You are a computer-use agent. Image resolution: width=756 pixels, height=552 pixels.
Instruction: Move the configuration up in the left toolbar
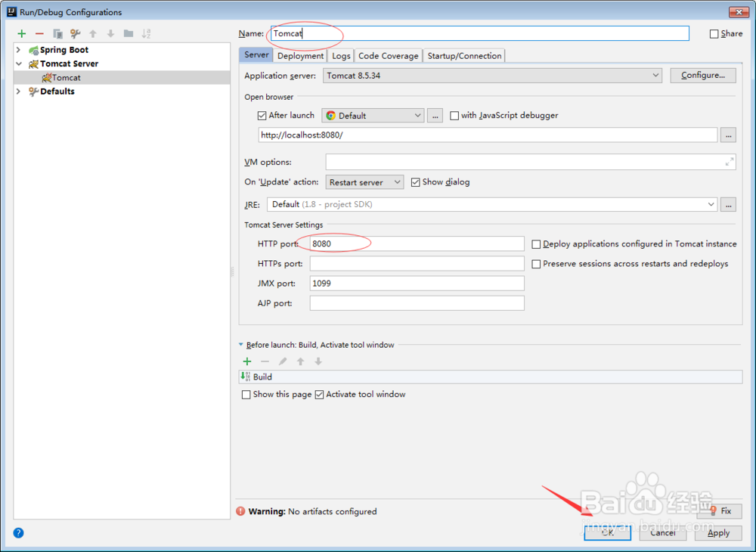click(93, 33)
